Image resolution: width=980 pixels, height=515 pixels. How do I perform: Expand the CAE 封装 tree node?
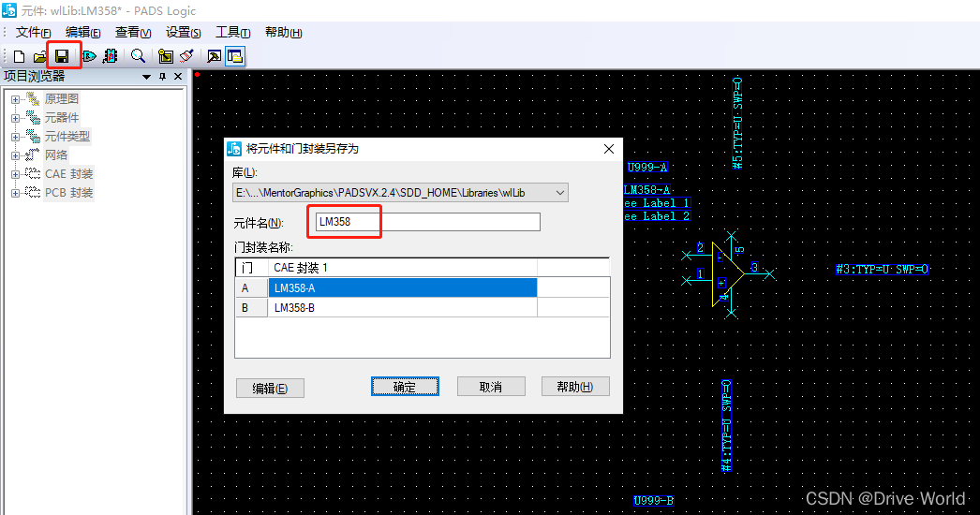(x=15, y=174)
